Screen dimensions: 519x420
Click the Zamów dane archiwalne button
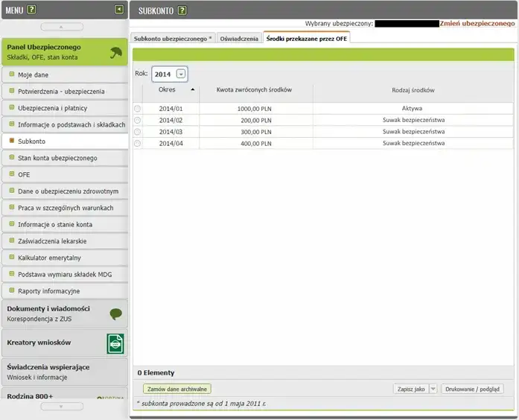tap(177, 389)
